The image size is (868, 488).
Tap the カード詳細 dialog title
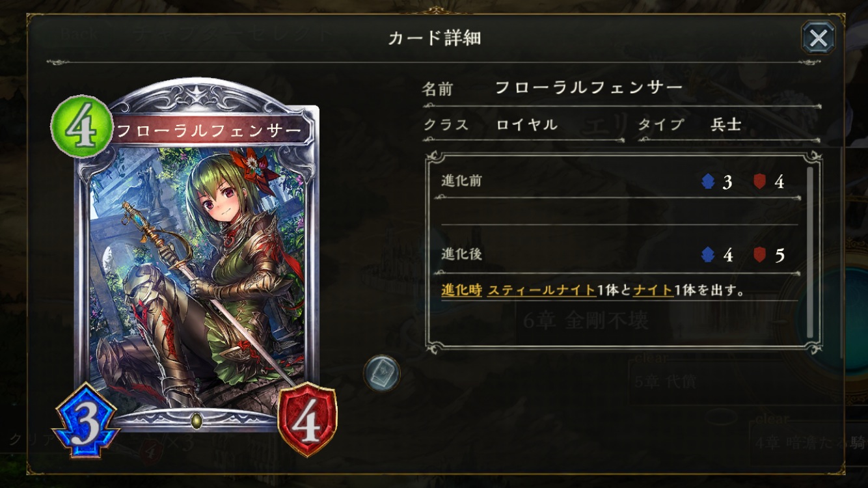coord(434,38)
